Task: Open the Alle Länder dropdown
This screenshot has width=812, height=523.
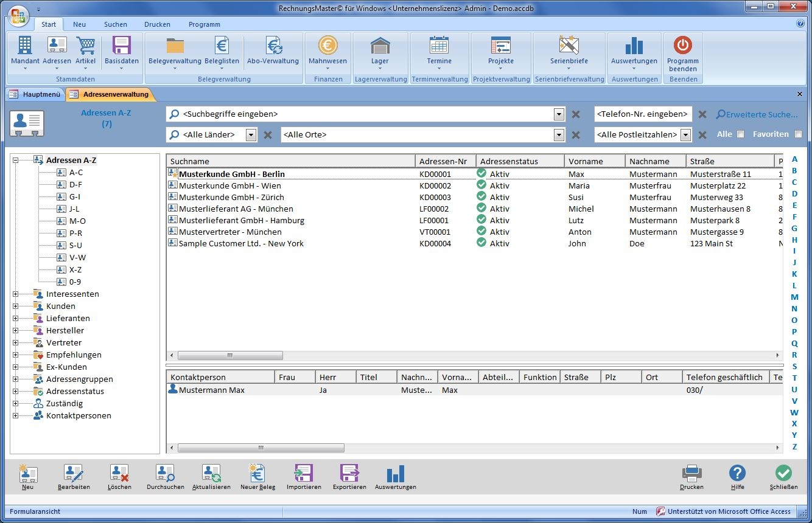Action: pos(251,135)
